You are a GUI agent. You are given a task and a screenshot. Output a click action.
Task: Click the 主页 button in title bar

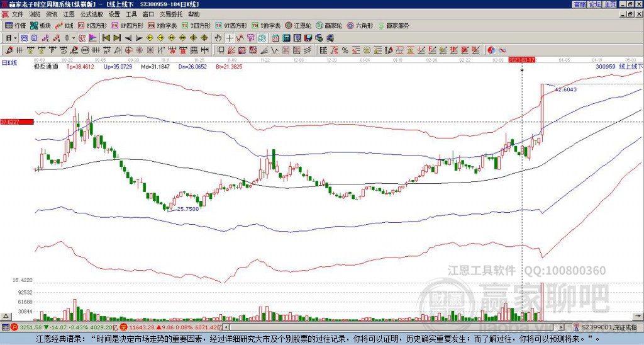[610, 4]
